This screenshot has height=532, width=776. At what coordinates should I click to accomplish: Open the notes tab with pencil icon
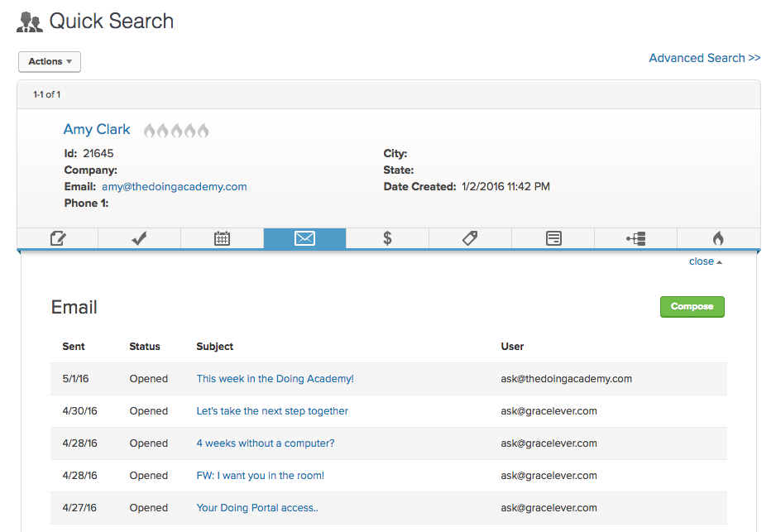click(58, 238)
